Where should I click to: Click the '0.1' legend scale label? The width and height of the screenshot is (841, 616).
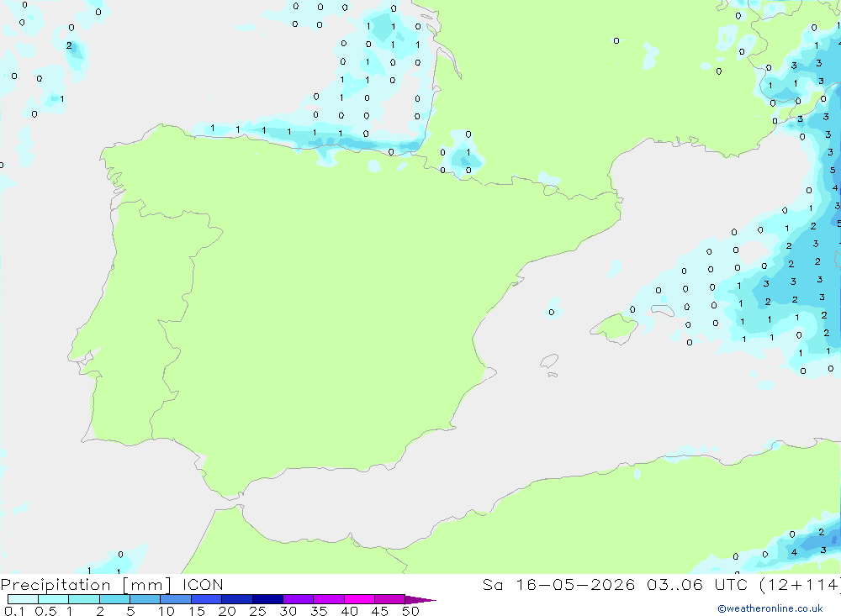tap(14, 611)
